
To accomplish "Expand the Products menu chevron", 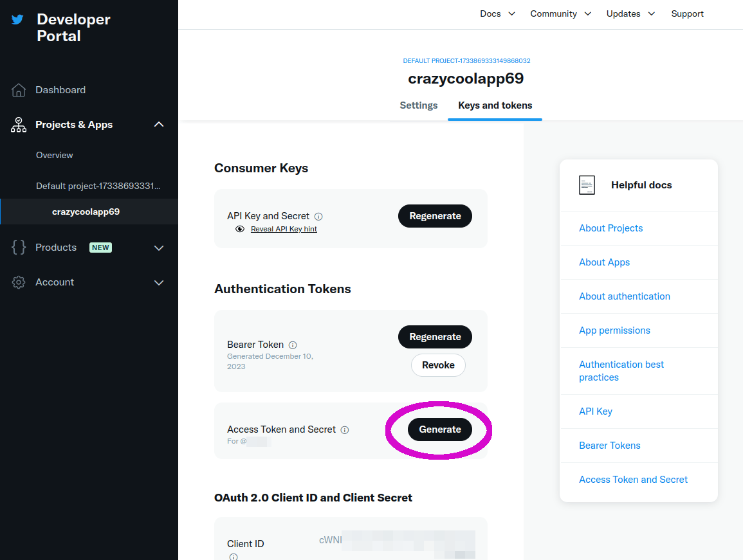I will click(x=159, y=248).
